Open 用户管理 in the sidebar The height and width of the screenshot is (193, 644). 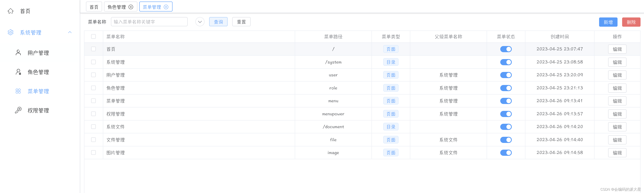click(38, 53)
